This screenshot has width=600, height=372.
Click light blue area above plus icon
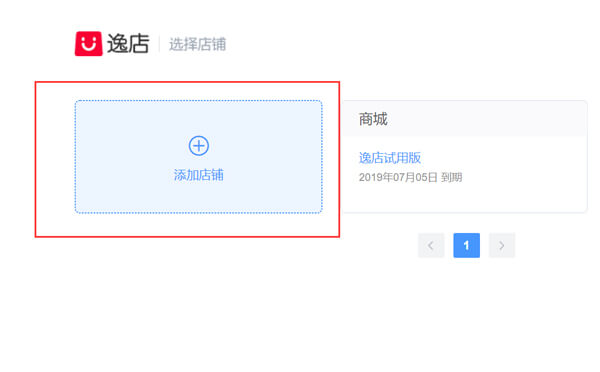point(199,118)
